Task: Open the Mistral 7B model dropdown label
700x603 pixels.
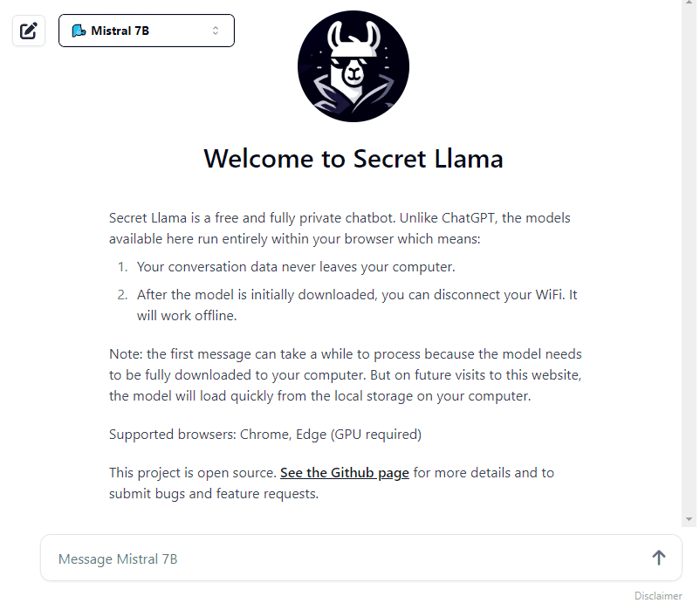Action: point(120,31)
